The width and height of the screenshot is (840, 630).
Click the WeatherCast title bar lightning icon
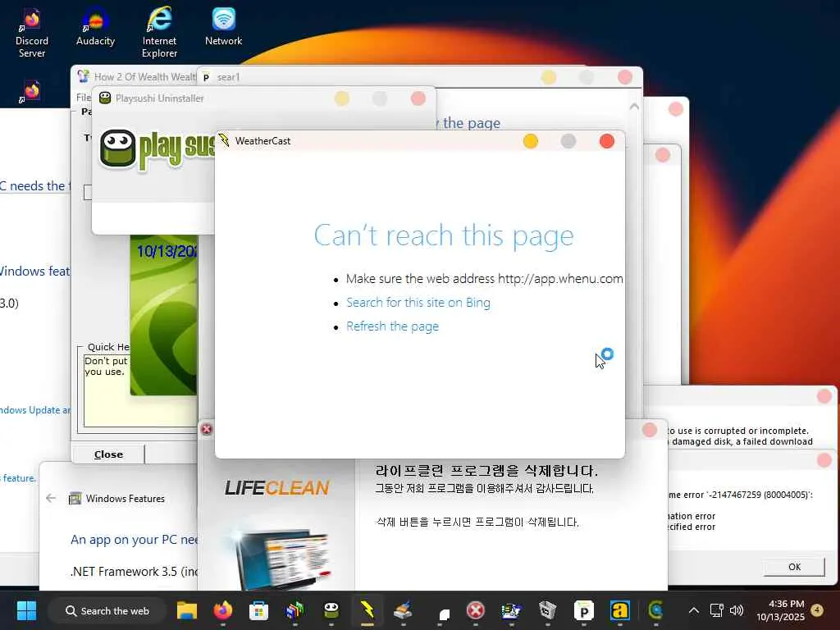pos(225,141)
